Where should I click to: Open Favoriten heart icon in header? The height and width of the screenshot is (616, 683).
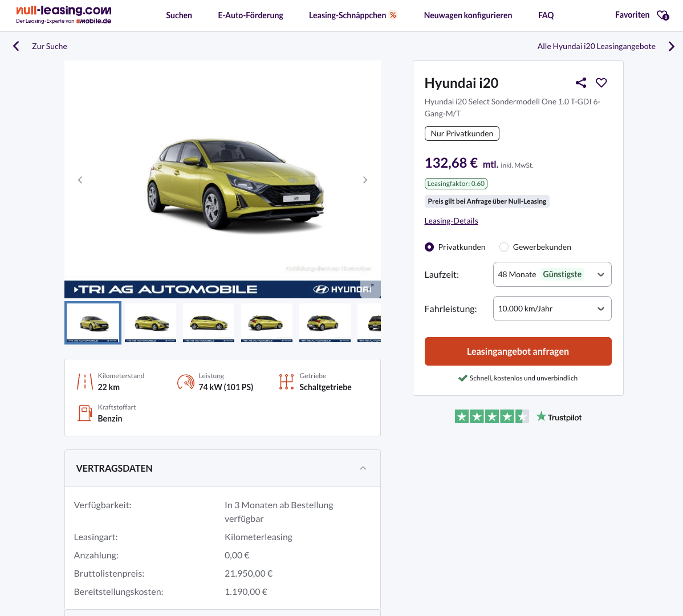tap(662, 15)
